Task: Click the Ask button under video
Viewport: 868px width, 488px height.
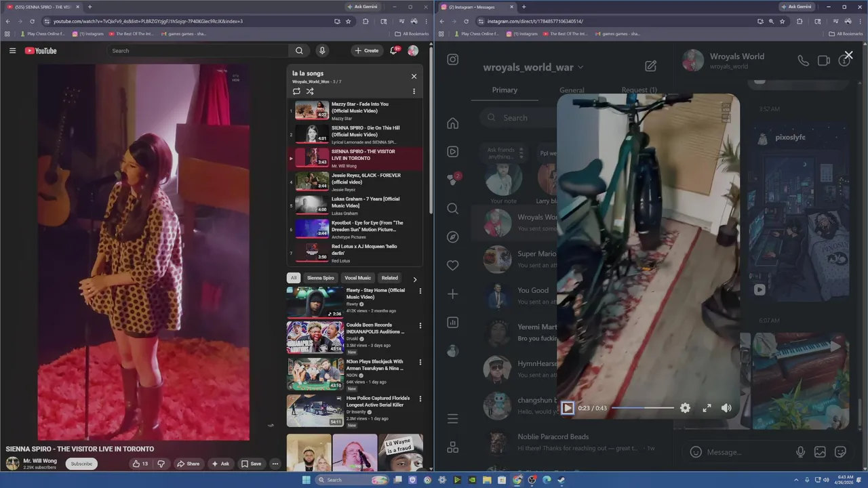Action: pyautogui.click(x=220, y=464)
